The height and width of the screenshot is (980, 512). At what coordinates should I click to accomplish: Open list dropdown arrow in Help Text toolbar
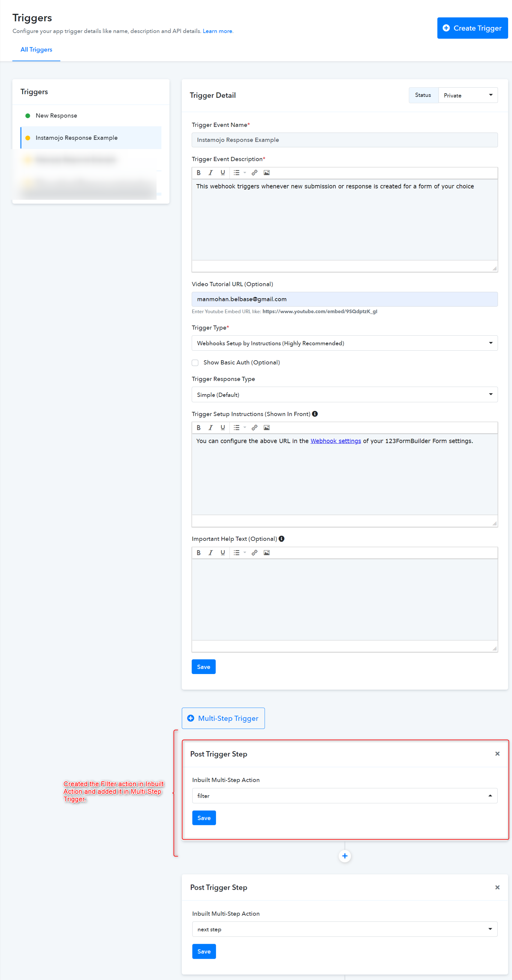[x=244, y=553]
